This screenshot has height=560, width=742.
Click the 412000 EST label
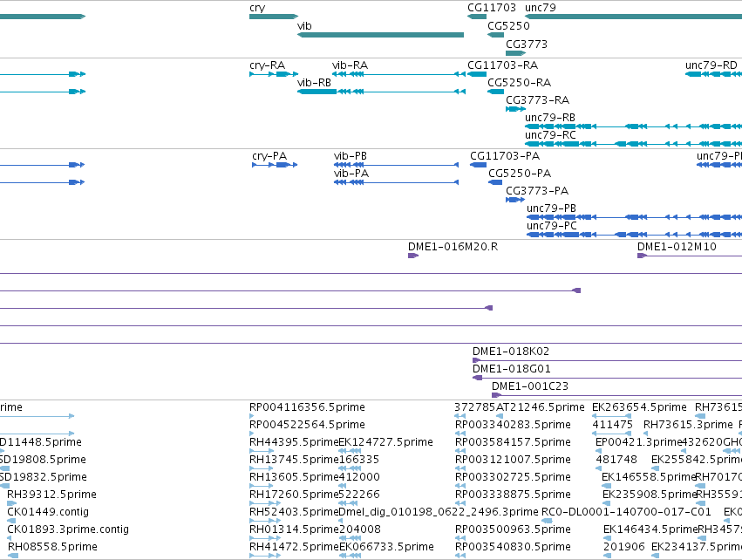pyautogui.click(x=359, y=478)
